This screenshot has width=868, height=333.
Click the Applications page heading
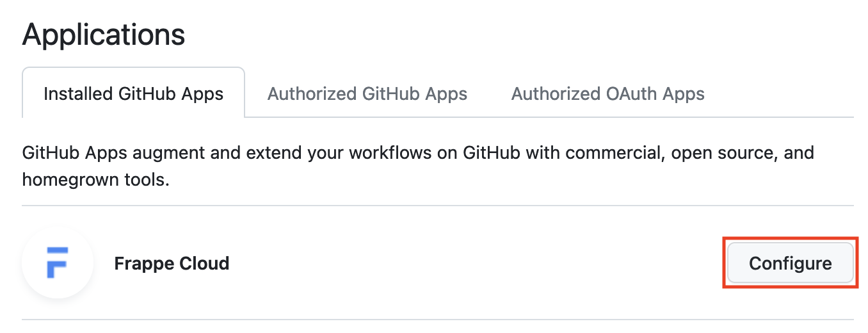tap(104, 34)
